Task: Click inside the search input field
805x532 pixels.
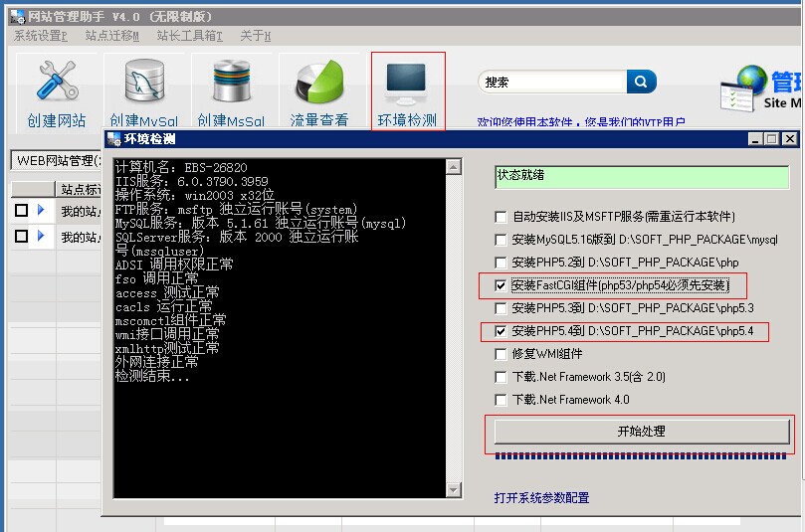Action: (552, 82)
